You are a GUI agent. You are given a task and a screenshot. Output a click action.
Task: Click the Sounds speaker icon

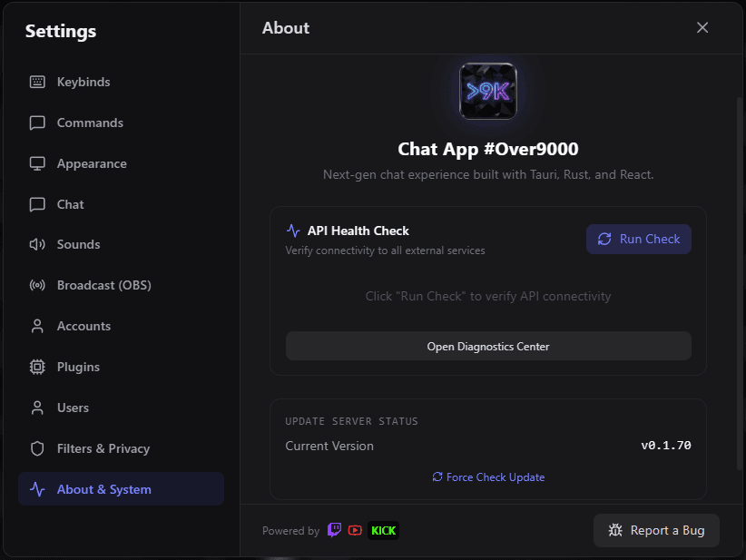[x=37, y=244]
